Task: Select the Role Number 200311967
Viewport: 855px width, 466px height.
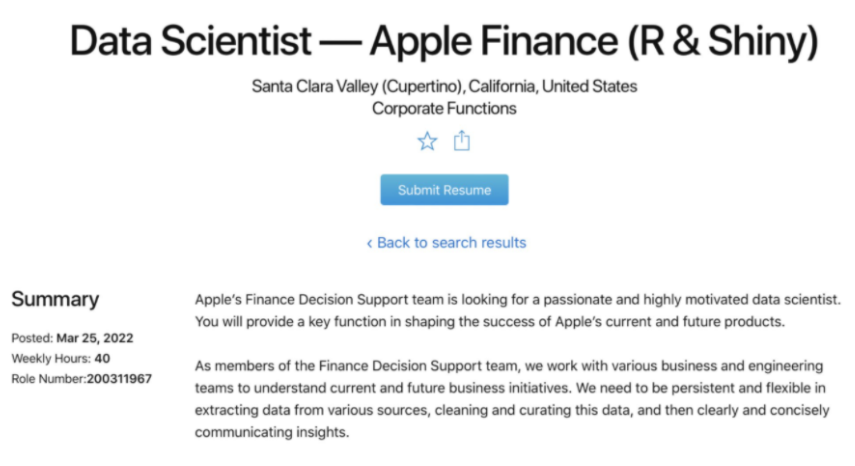Action: point(119,379)
